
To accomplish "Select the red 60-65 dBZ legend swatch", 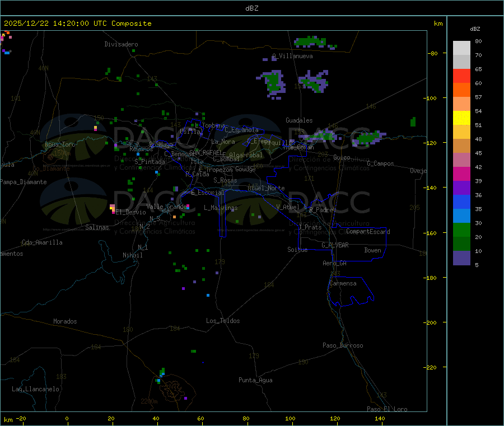I will click(x=461, y=76).
